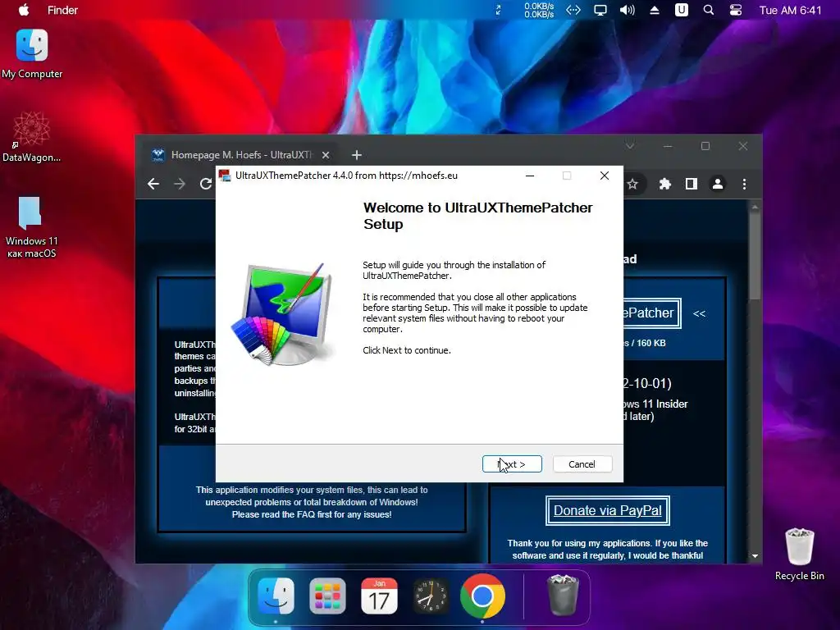Viewport: 840px width, 630px height.
Task: Click the scroll up arrow in Chrome
Action: pos(755,206)
